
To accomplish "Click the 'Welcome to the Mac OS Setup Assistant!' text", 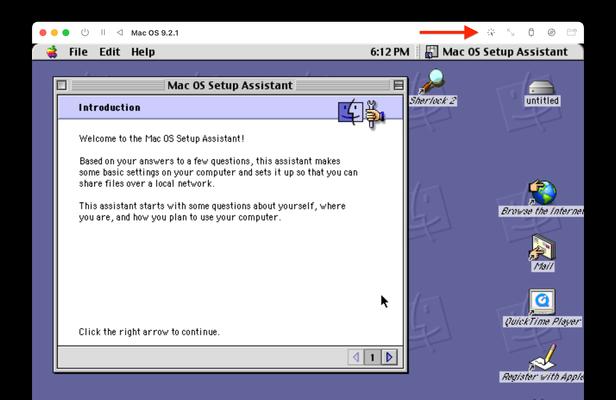I will pos(161,138).
